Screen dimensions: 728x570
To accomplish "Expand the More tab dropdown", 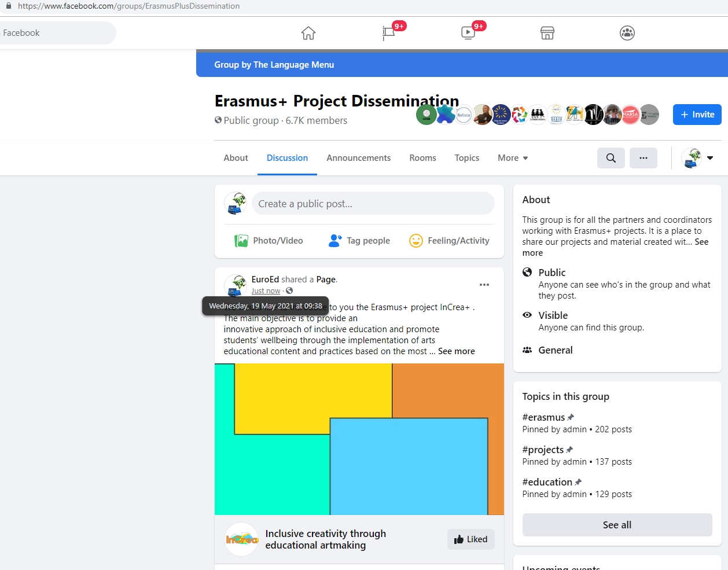I will click(x=513, y=158).
